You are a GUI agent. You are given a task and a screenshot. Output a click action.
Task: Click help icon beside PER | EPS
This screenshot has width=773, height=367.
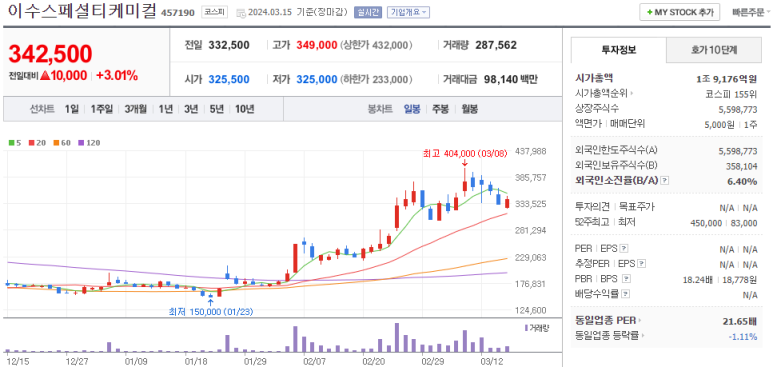[624, 248]
